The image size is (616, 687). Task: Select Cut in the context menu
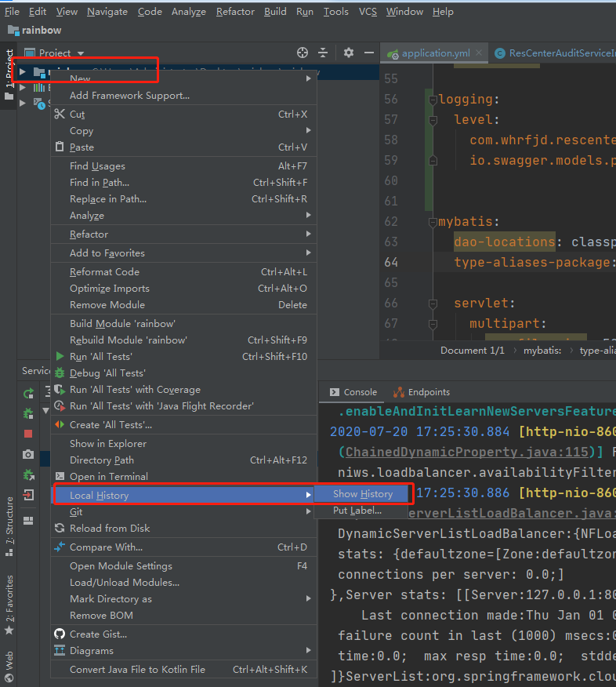pos(183,114)
